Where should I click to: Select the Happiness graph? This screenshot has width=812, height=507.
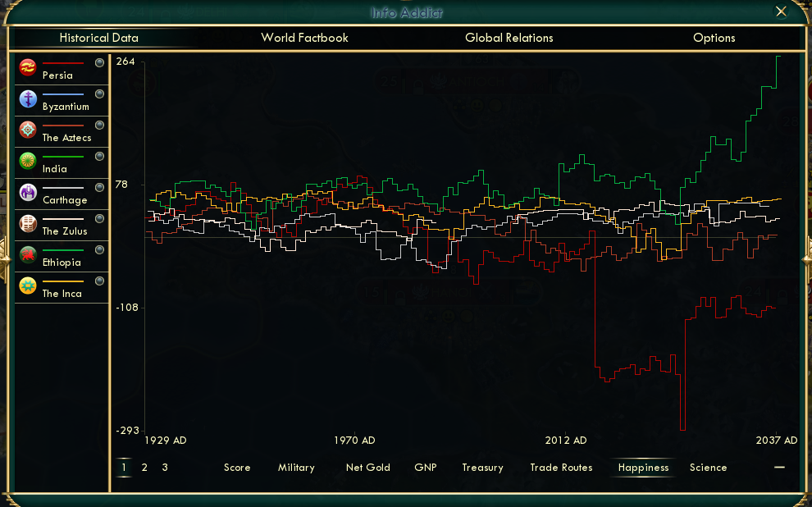pyautogui.click(x=643, y=468)
